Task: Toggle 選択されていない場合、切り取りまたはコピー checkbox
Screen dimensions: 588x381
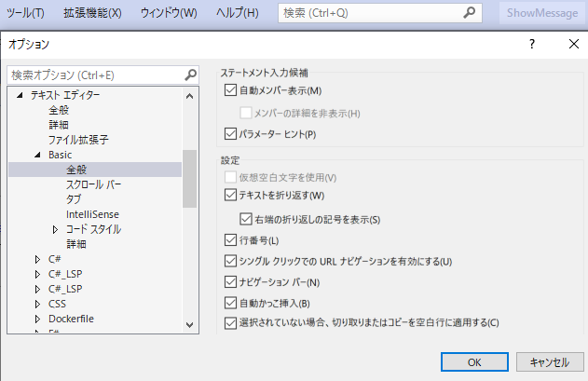Action: (x=230, y=323)
